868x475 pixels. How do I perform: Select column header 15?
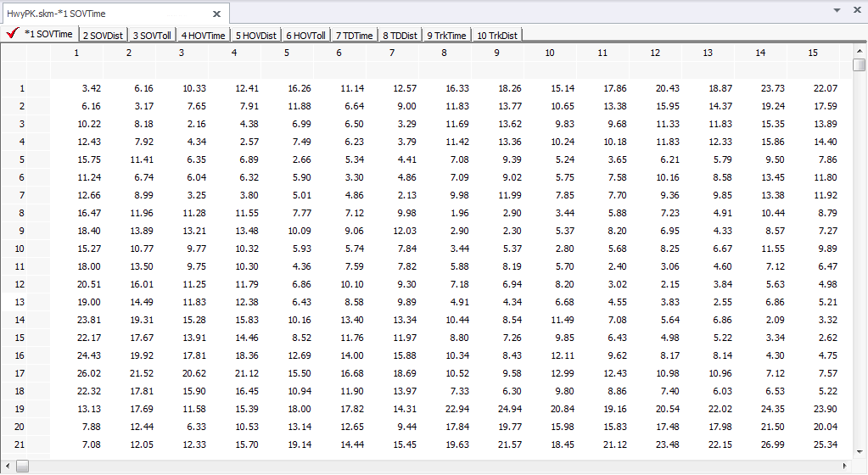[x=812, y=53]
